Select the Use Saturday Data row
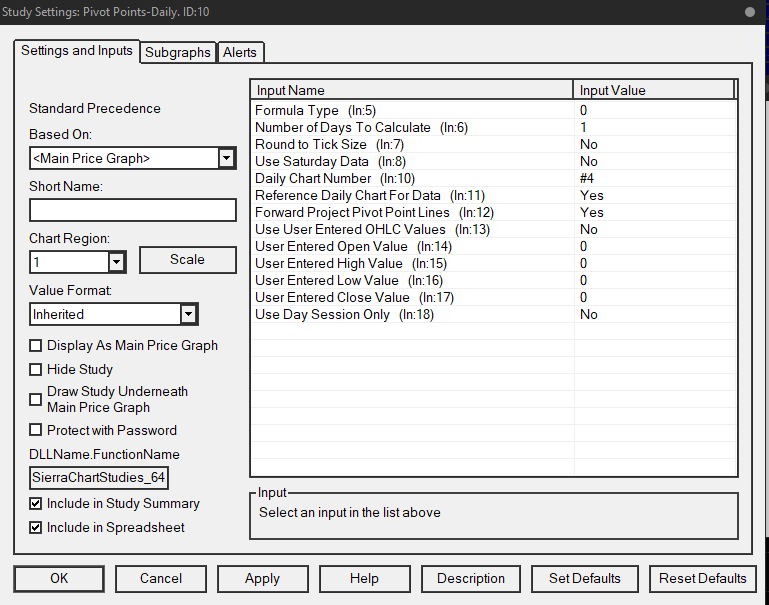 [x=494, y=161]
